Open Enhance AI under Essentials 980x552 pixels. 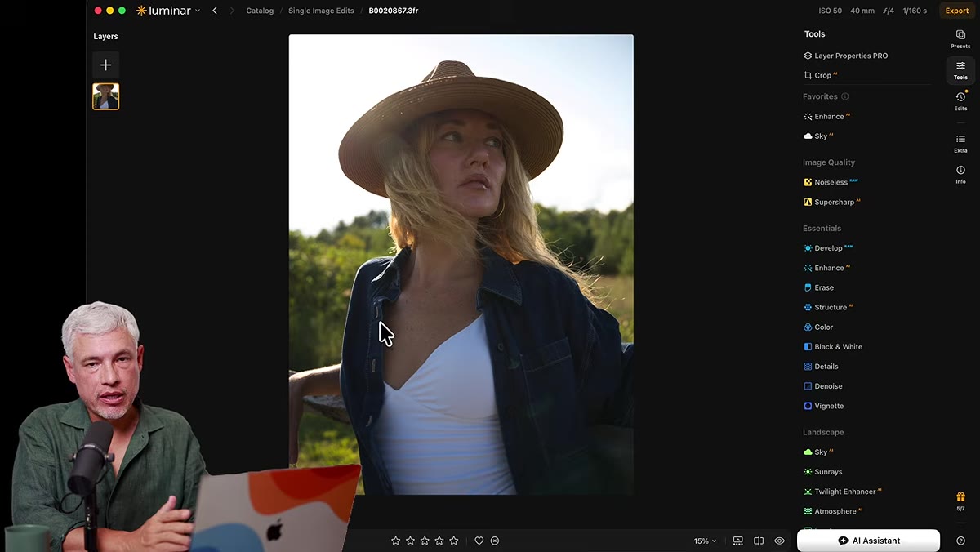tap(826, 268)
